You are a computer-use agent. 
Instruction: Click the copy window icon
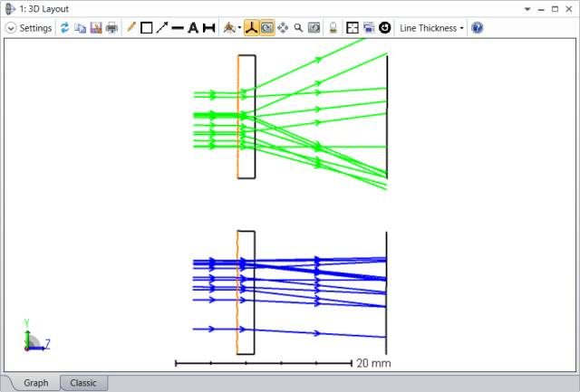click(80, 28)
